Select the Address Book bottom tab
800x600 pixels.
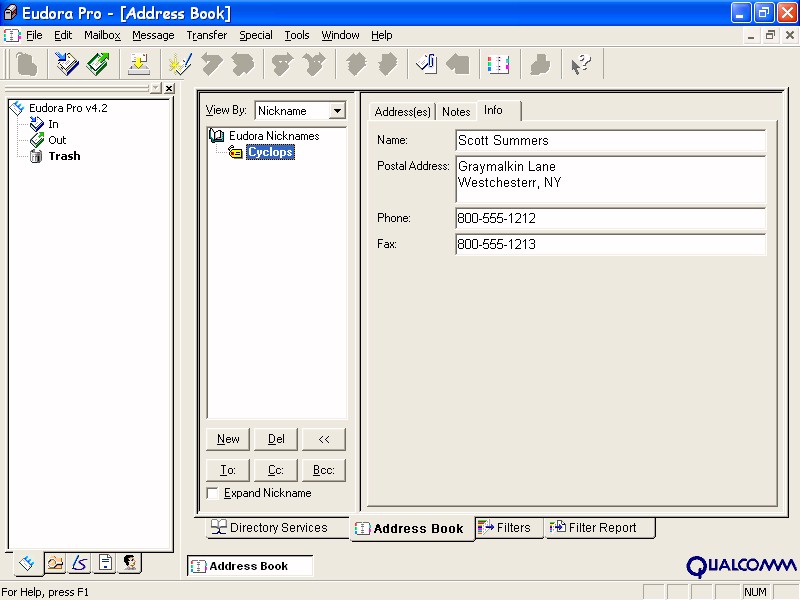(412, 529)
